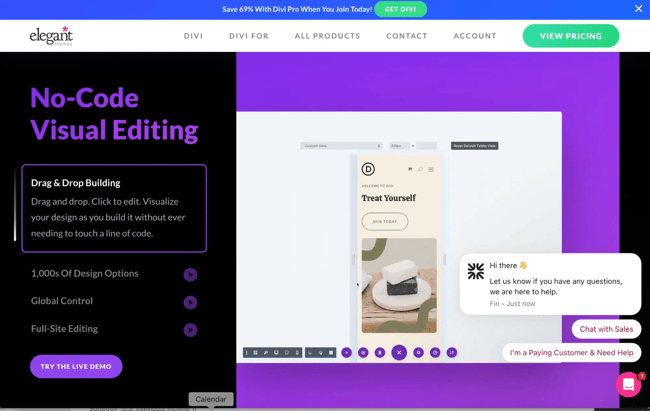The height and width of the screenshot is (411, 650).
Task: Click the purple plus add-from-library button
Action: coord(347,353)
